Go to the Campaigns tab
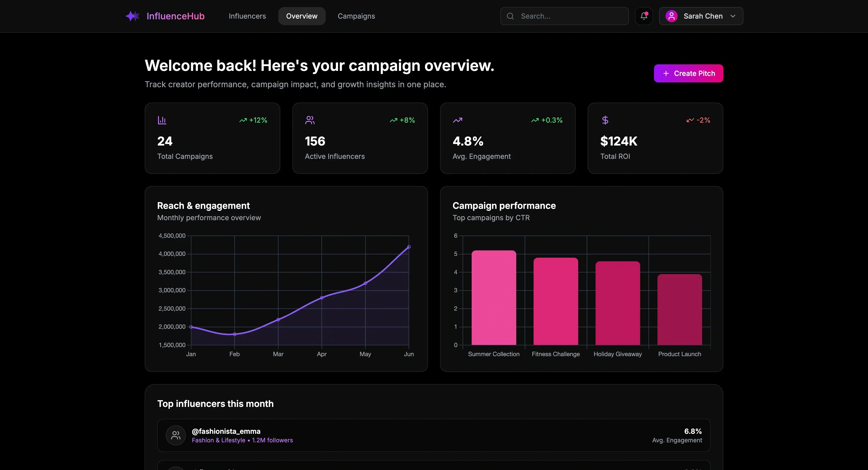The width and height of the screenshot is (868, 470). point(356,16)
